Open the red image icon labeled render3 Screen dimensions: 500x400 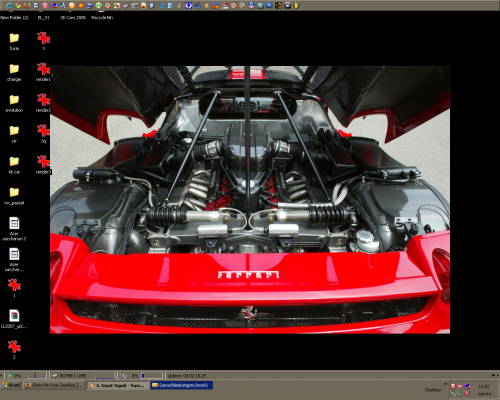click(43, 161)
